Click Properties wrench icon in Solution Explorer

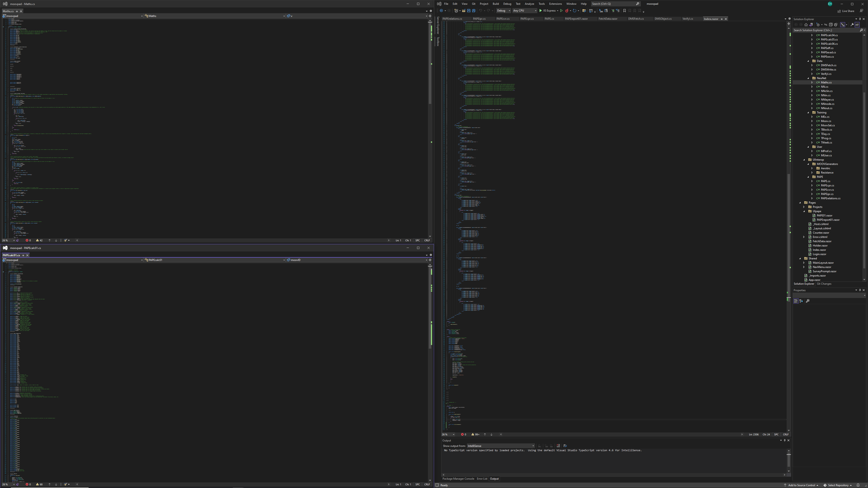tap(852, 25)
